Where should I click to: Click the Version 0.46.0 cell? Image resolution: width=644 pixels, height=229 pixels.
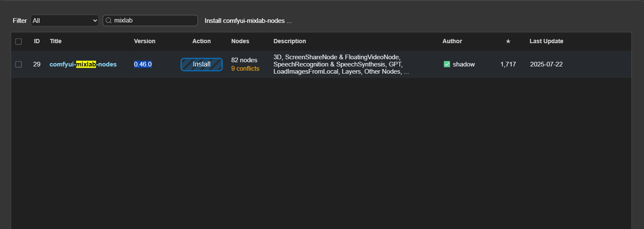click(143, 64)
